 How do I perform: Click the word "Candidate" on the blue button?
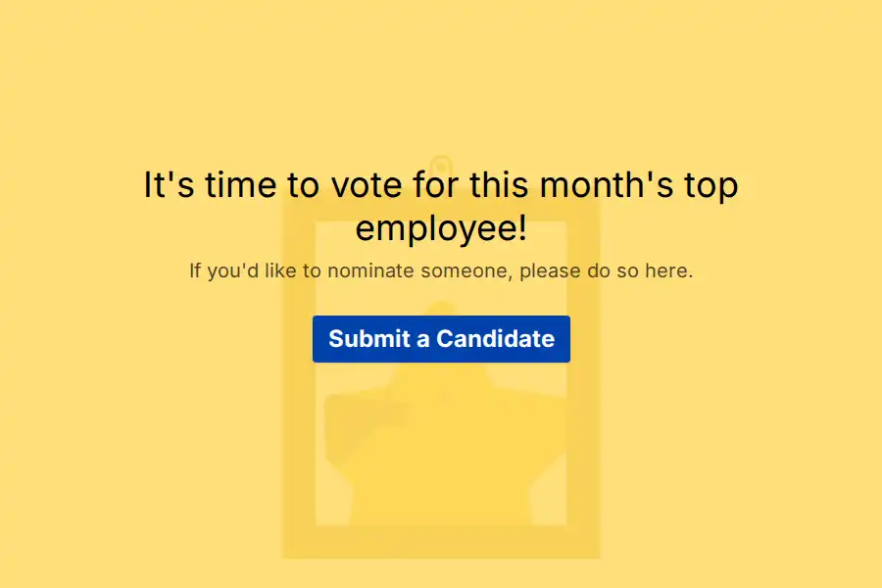tap(496, 339)
